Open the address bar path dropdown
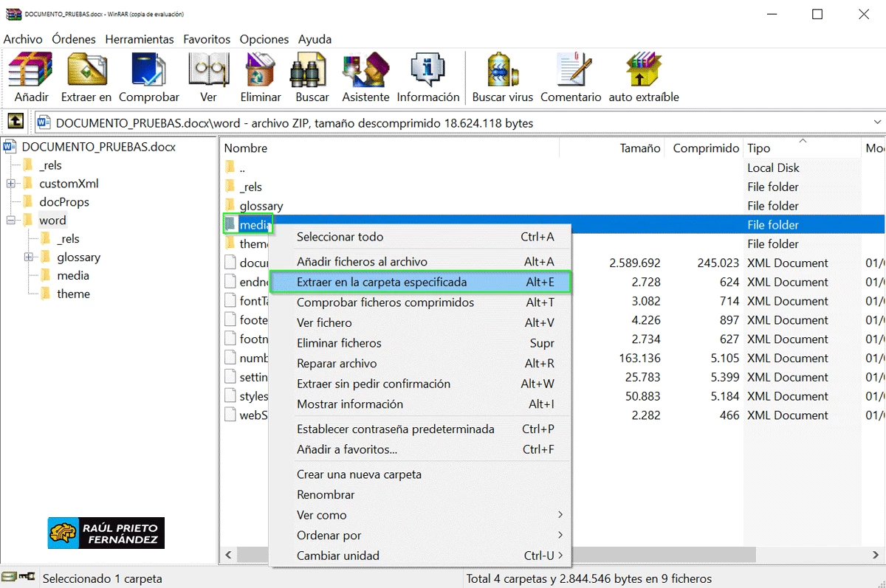Viewport: 886px width, 588px height. pyautogui.click(x=877, y=123)
